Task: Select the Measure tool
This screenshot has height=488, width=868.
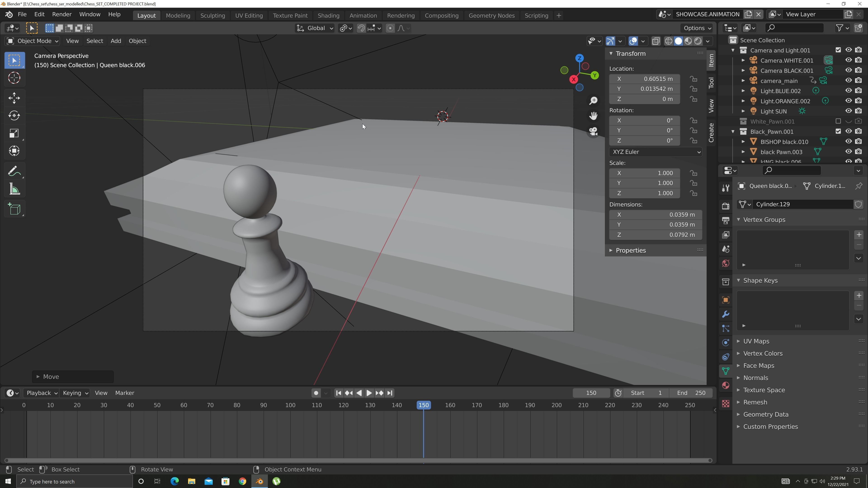Action: click(x=14, y=189)
